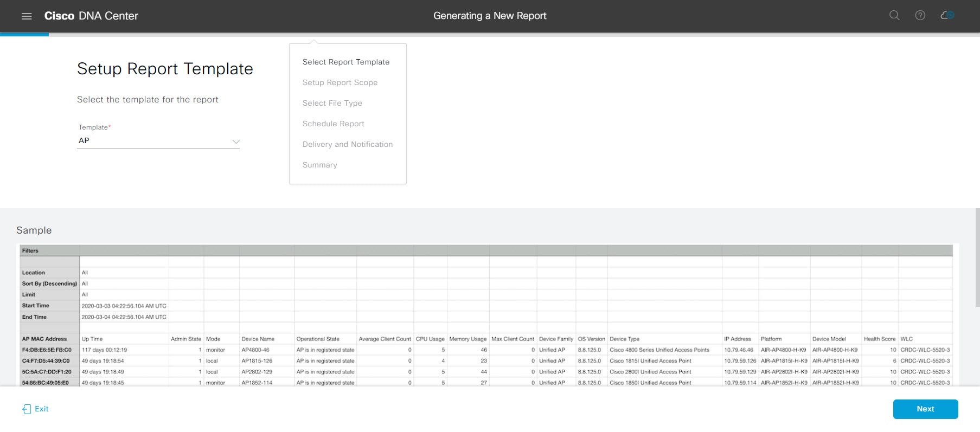The image size is (980, 432).
Task: Click the Filters header in sample
Action: [30, 250]
